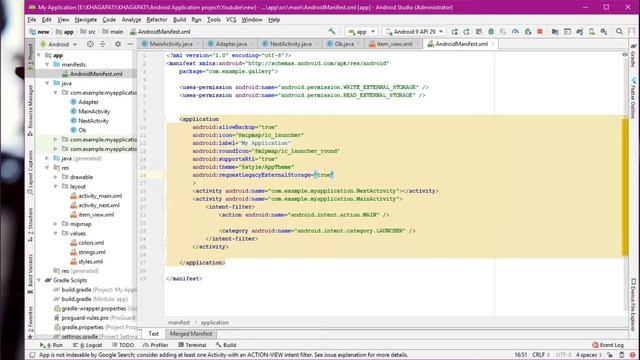Toggle the Logcat tool window

pyautogui.click(x=88, y=345)
